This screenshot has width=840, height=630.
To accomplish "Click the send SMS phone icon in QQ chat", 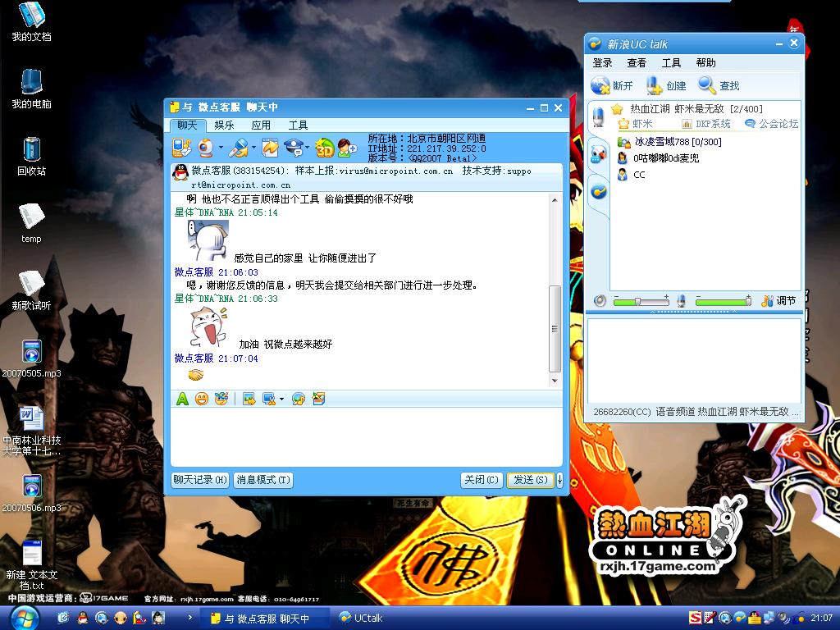I will coord(181,148).
